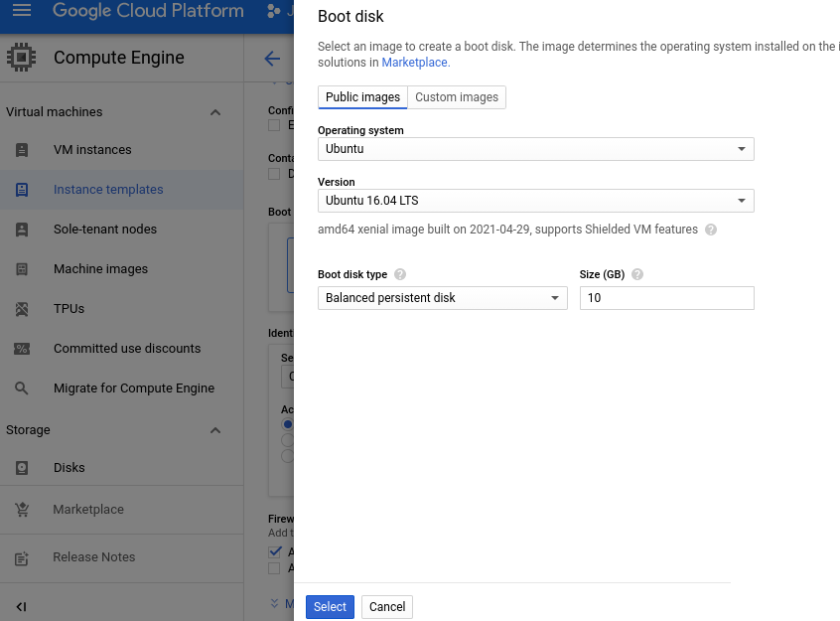The width and height of the screenshot is (840, 621).
Task: Open help icon next to Size (GB)
Action: pyautogui.click(x=637, y=274)
